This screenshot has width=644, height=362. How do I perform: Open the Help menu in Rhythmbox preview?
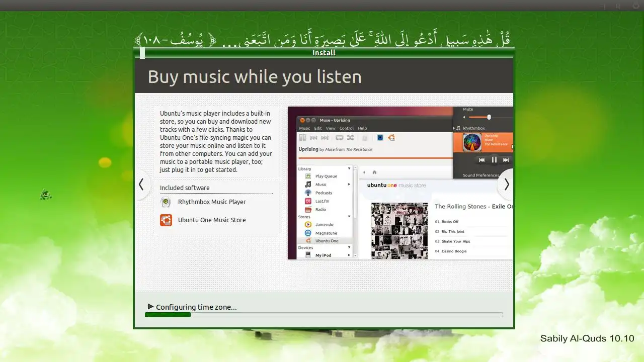(362, 128)
